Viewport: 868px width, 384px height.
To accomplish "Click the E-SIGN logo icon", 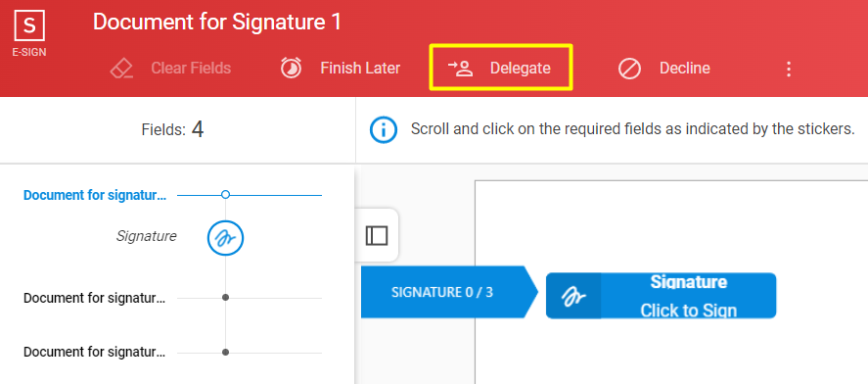I will click(29, 26).
